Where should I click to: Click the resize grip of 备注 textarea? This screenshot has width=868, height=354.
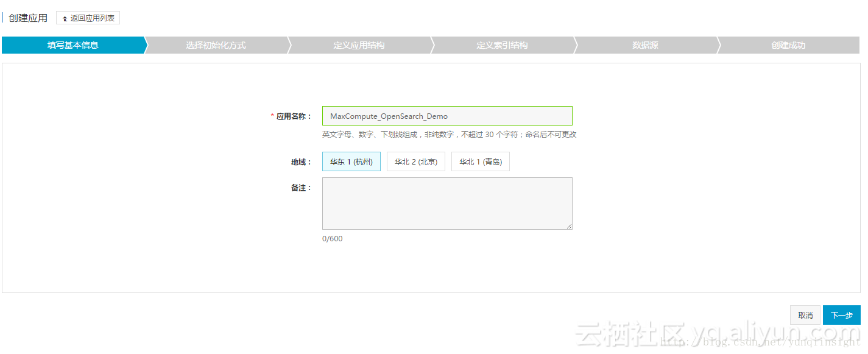coord(569,226)
